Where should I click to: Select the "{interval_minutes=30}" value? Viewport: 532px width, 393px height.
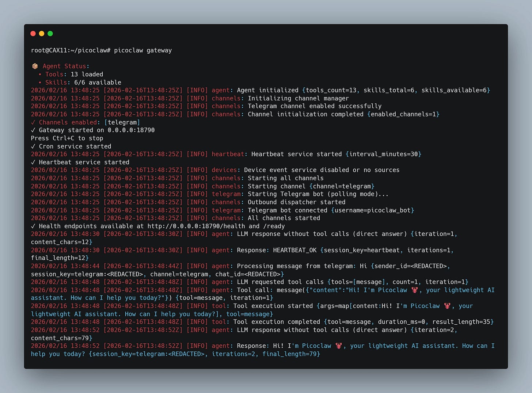point(383,154)
